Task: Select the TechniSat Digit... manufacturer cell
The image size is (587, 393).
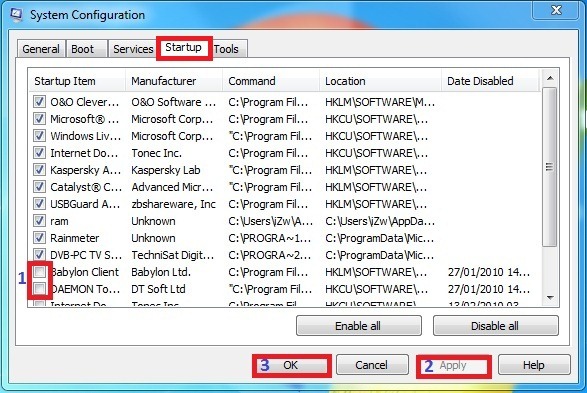Action: click(173, 255)
